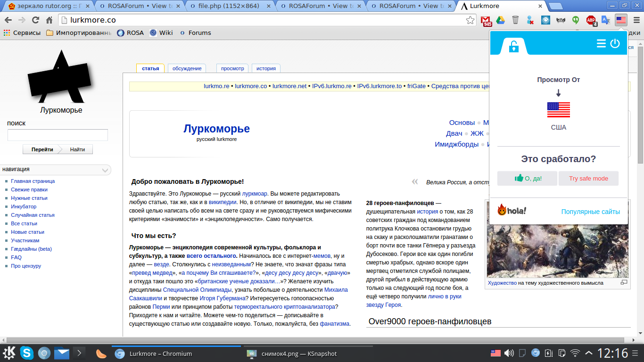Click the Gmail extension icon
Screen dimensions: 644x362
tap(486, 20)
